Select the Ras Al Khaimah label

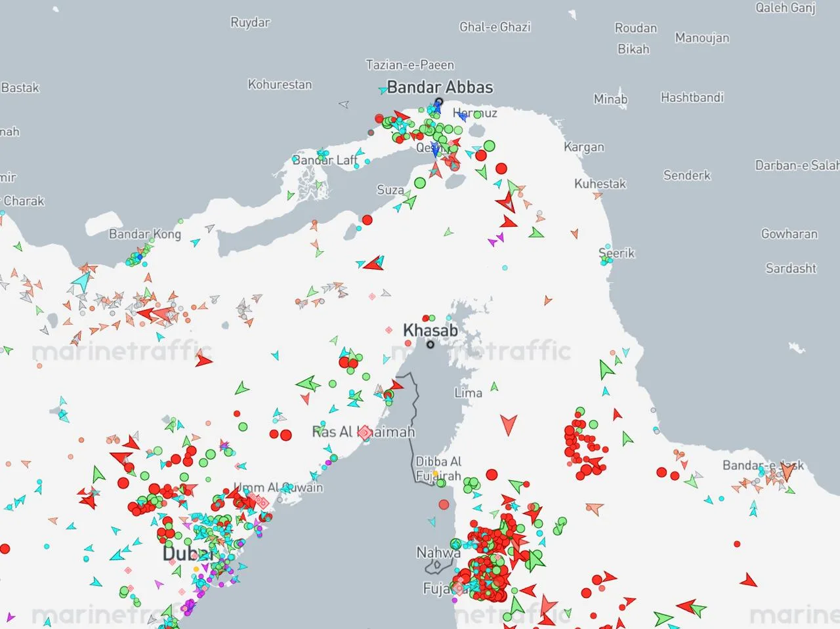click(x=364, y=432)
